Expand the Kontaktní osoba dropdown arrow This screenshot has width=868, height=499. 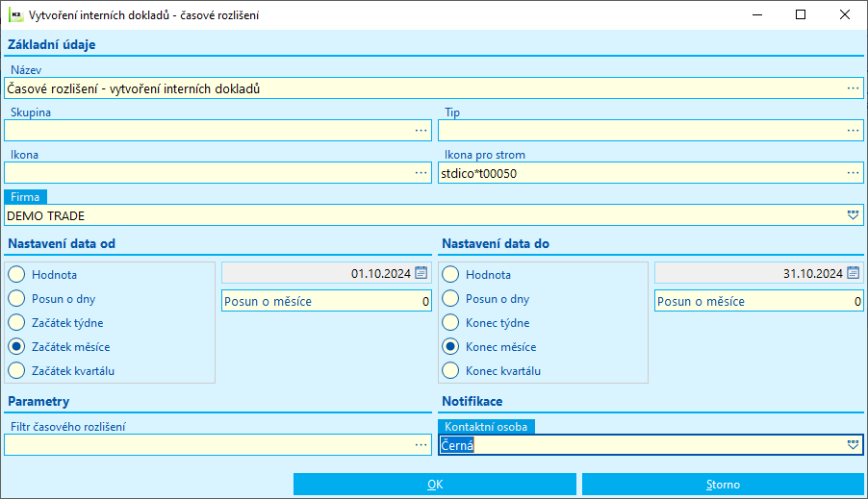[x=853, y=445]
